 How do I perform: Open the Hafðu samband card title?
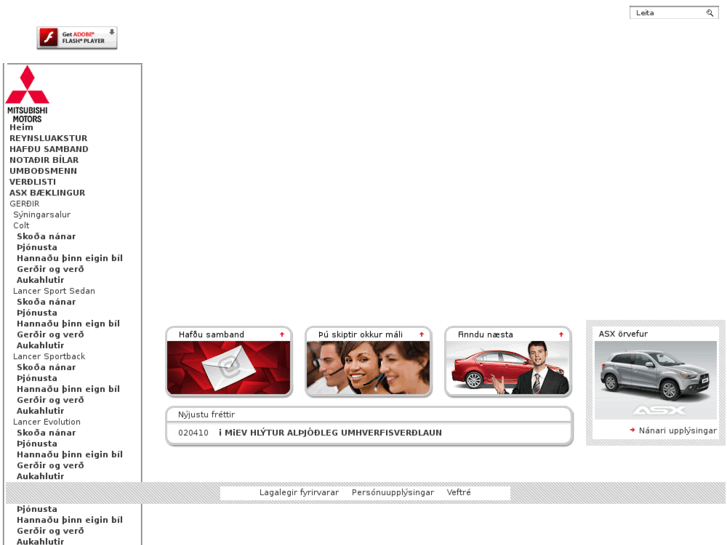point(211,334)
